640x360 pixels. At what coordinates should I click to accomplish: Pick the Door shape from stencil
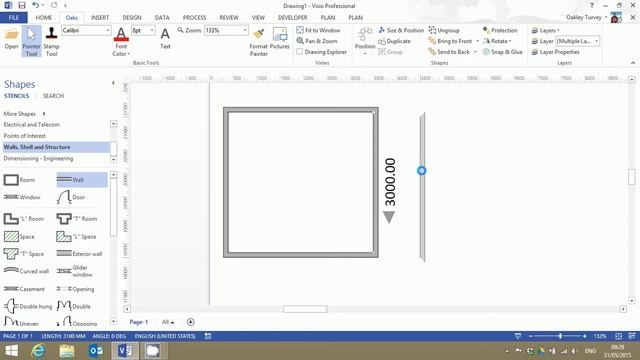(x=71, y=197)
